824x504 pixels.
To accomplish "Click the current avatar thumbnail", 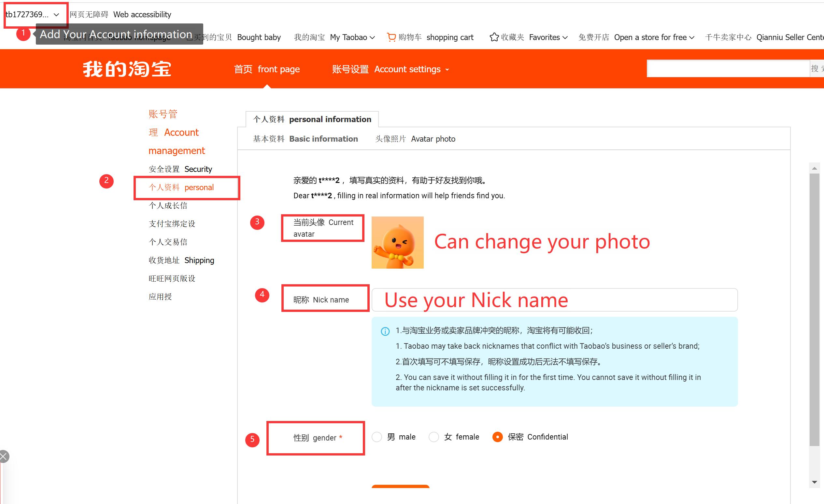I will (x=398, y=243).
